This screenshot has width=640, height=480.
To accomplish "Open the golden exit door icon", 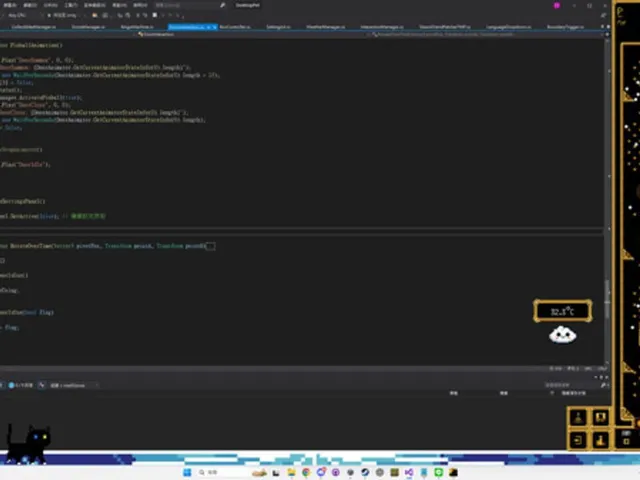I will coord(578,440).
